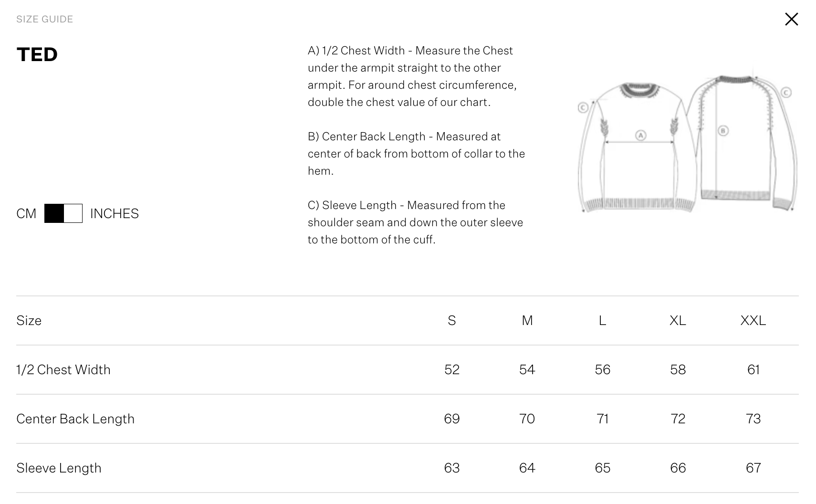Click the Sleeve Length row label
The image size is (816, 504).
pyautogui.click(x=59, y=468)
